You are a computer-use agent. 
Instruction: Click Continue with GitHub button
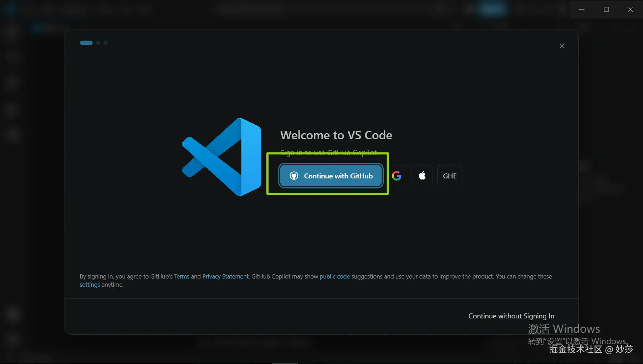pos(331,176)
